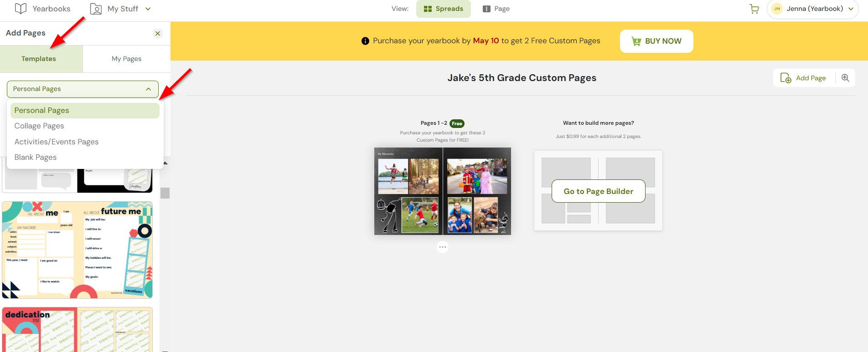
Task: Choose Collage Pages option
Action: coord(85,126)
